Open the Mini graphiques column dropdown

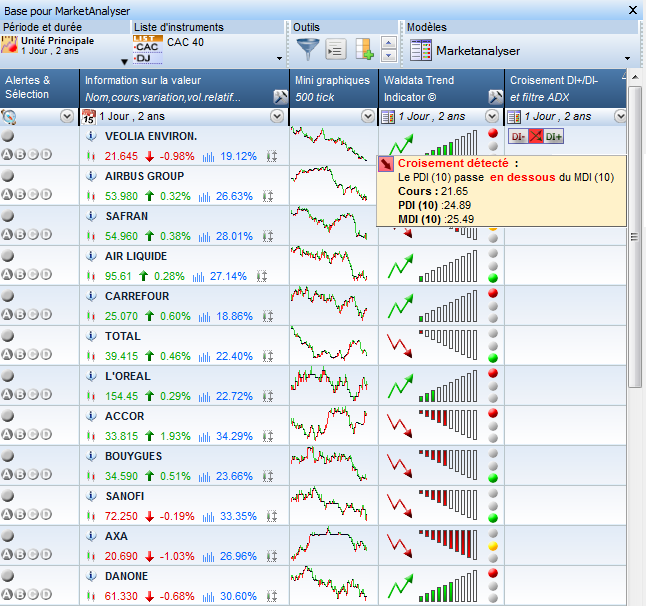coord(367,117)
